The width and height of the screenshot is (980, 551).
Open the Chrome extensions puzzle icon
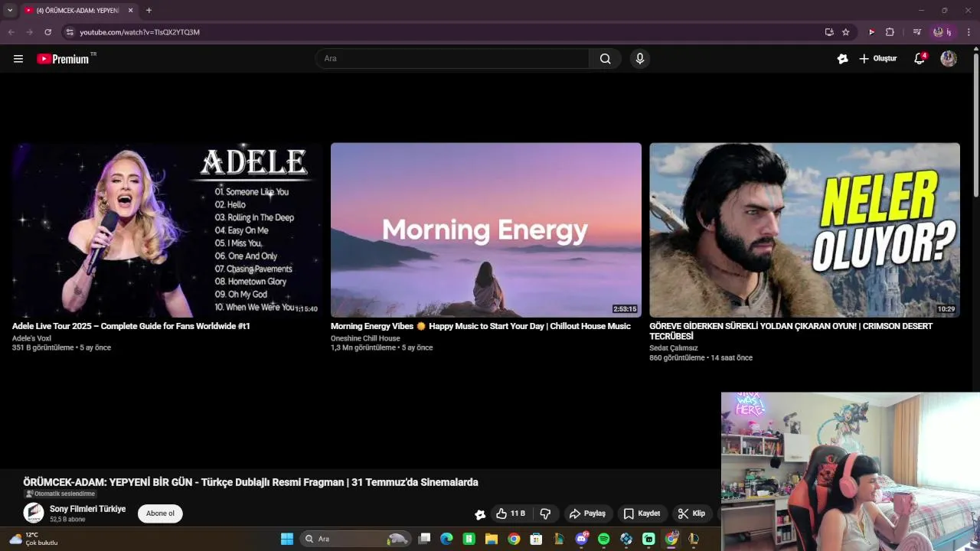click(890, 32)
